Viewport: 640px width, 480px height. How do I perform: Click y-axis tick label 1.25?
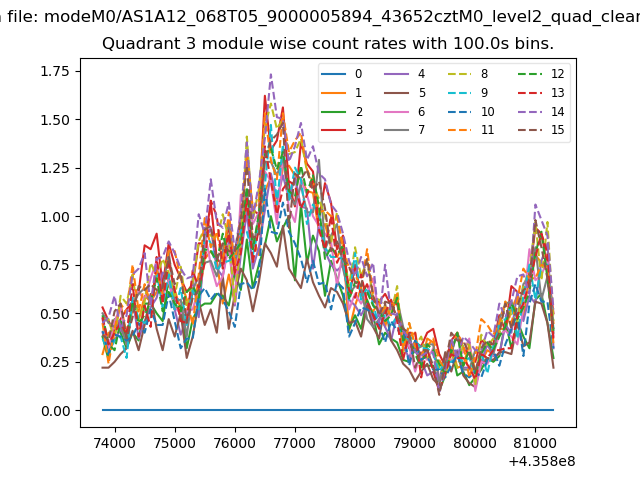[55, 168]
